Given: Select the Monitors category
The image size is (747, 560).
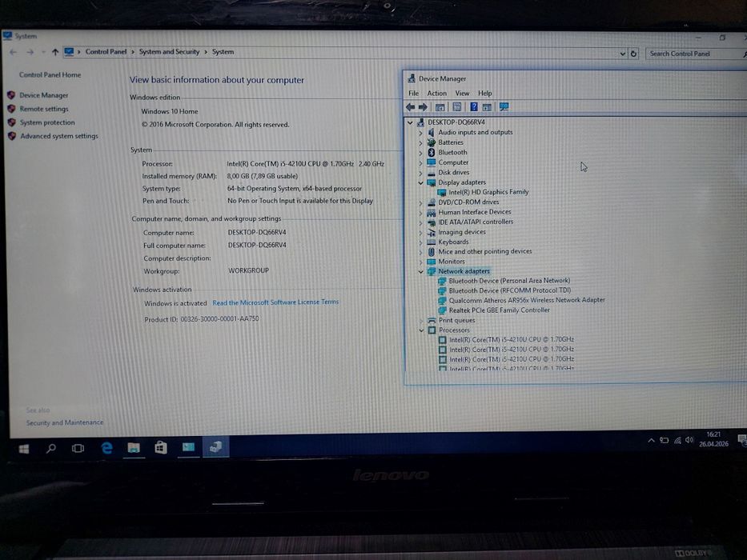Looking at the screenshot, I should 451,262.
